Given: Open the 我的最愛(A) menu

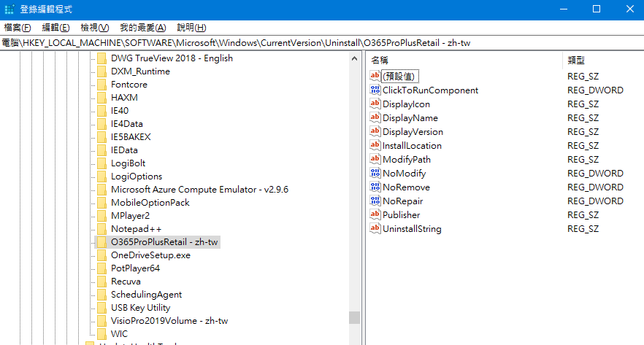Looking at the screenshot, I should point(143,28).
